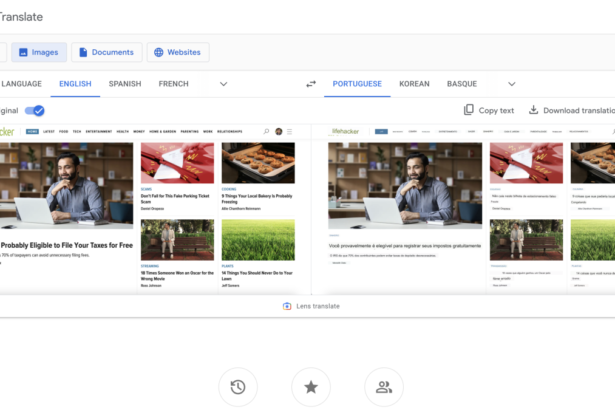Select PORTUGUESE as target language
Viewport: 615px width, 410px height.
(x=357, y=84)
